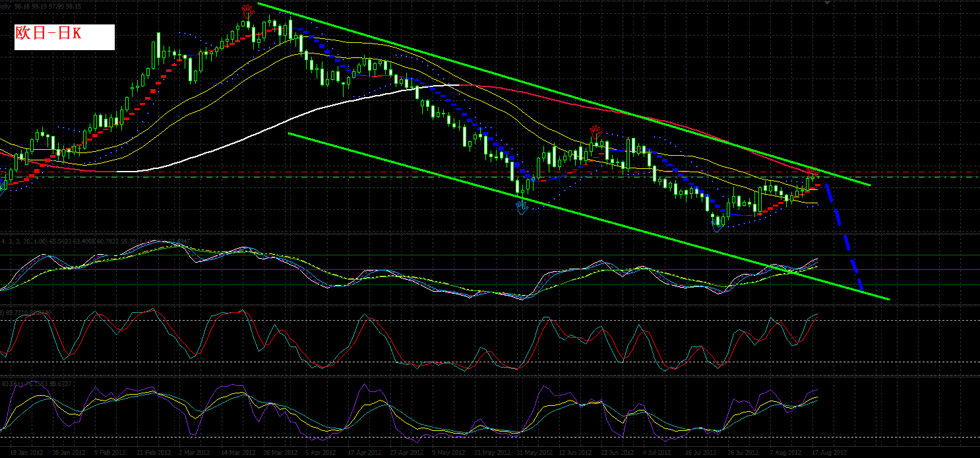Click the 16 Jul 2012 date label
Image resolution: width=980 pixels, height=458 pixels.
700,453
